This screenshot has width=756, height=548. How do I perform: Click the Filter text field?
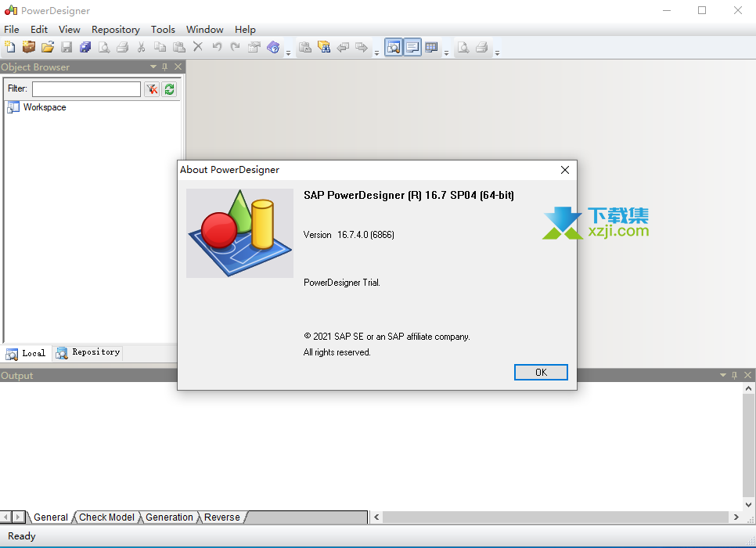click(x=86, y=88)
